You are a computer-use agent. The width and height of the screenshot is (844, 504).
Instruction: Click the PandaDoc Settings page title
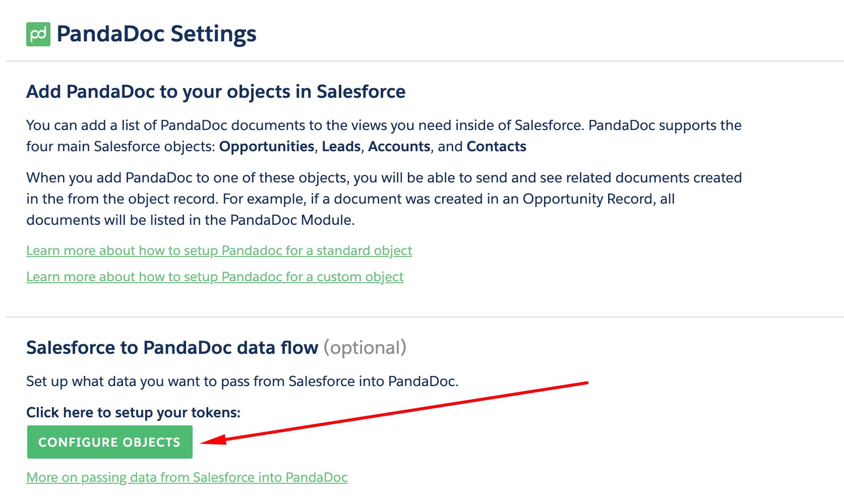(x=156, y=34)
